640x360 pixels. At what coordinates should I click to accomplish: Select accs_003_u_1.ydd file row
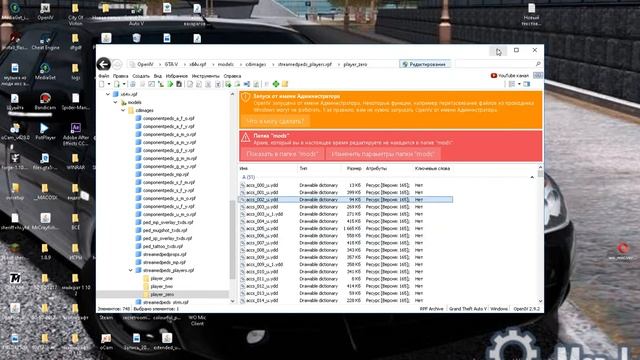(x=345, y=214)
